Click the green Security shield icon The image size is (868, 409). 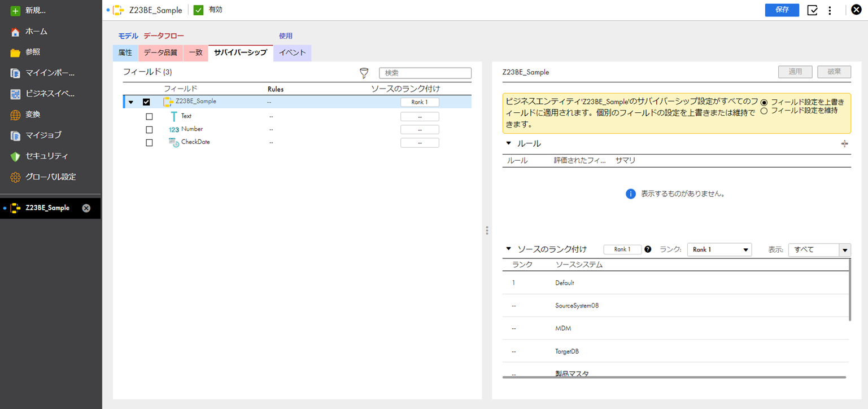tap(15, 156)
